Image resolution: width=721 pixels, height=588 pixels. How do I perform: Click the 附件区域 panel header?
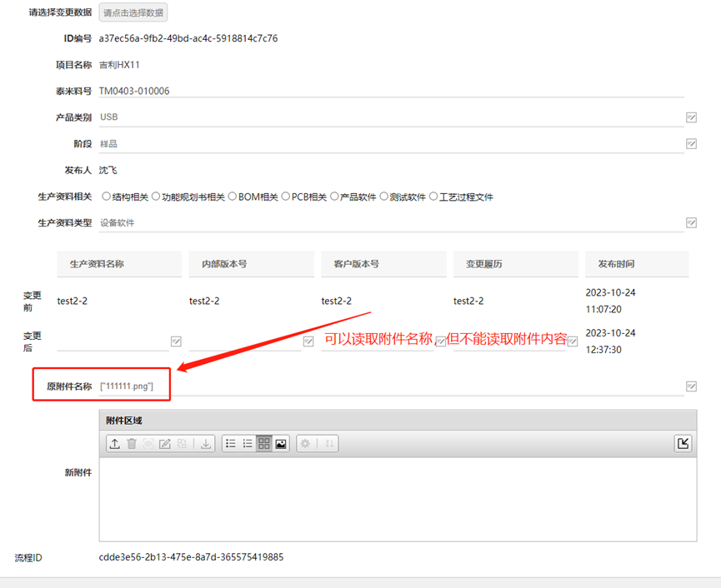pos(398,421)
